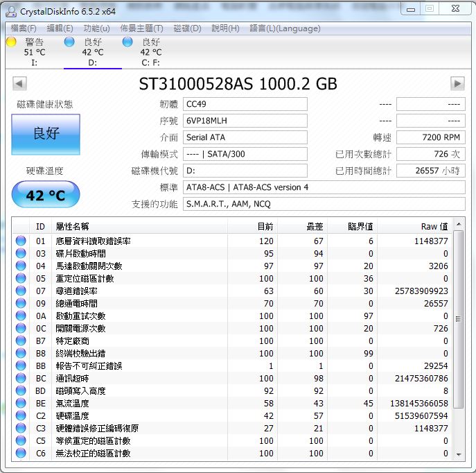Open the 功能(u) menu

[96, 28]
